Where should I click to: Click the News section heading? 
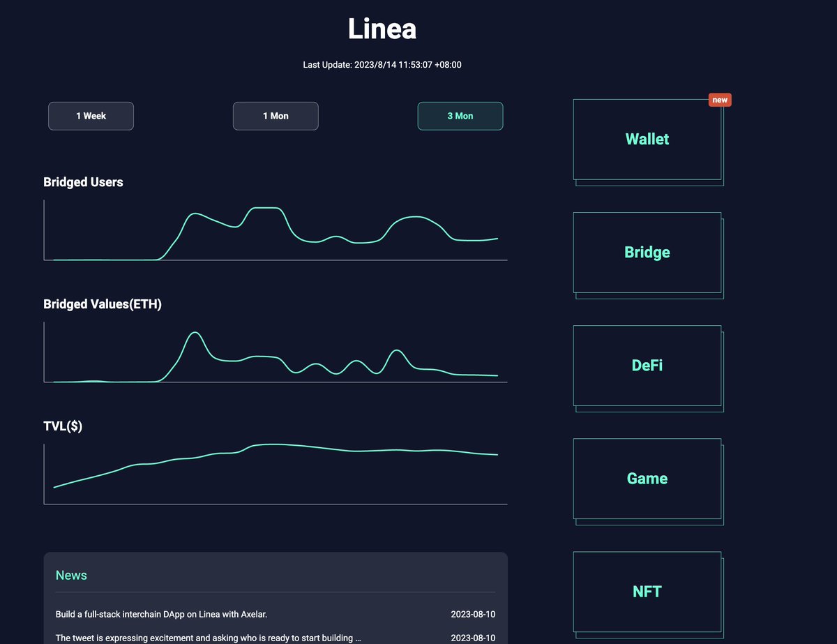point(71,576)
